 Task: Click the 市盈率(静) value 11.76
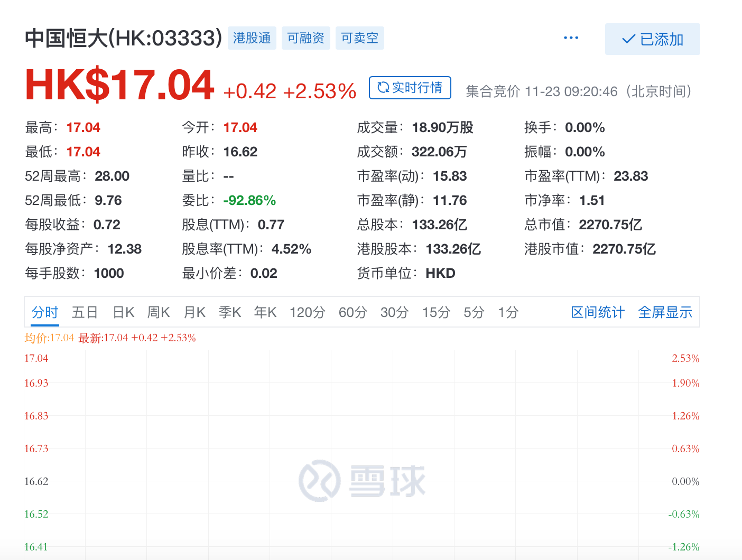click(450, 200)
